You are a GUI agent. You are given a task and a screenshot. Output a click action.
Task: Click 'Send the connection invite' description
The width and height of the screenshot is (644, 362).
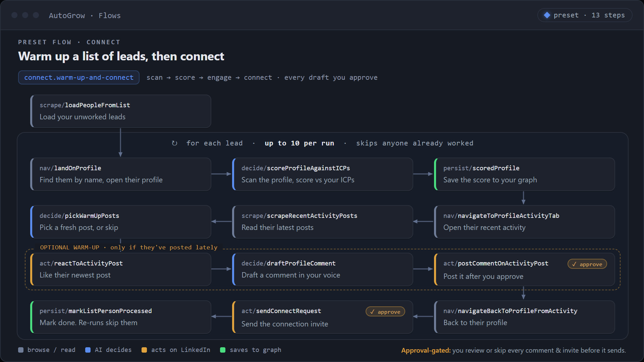pos(285,324)
